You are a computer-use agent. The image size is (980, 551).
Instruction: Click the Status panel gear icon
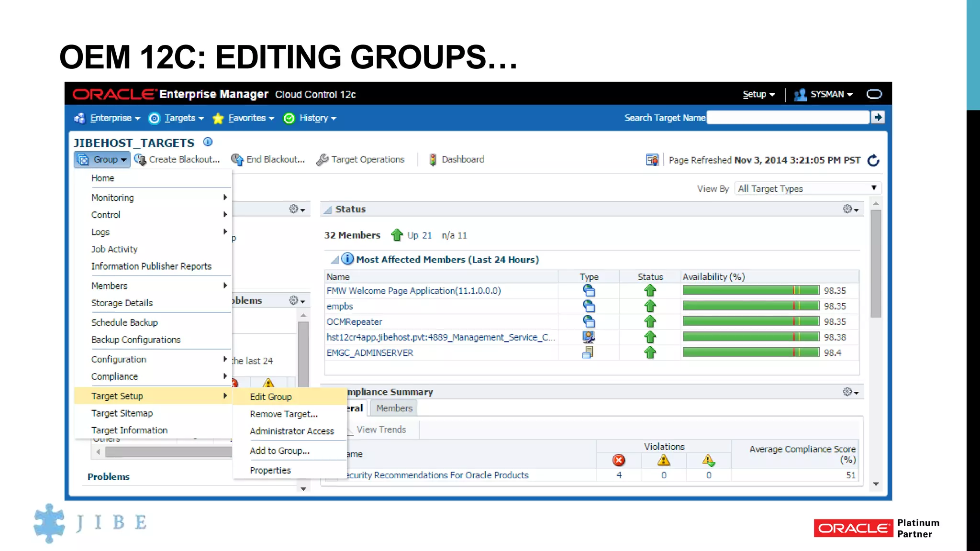point(850,209)
